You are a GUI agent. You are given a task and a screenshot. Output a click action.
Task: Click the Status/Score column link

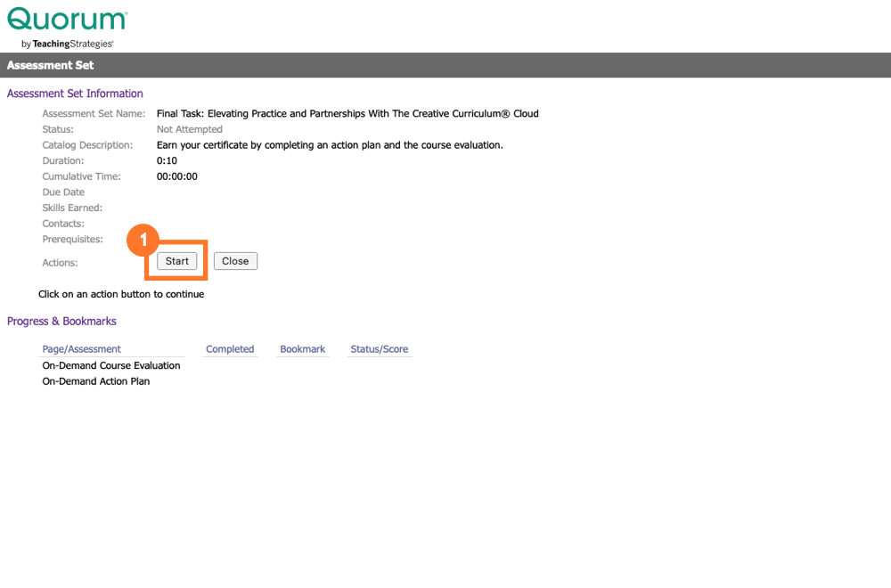[379, 348]
